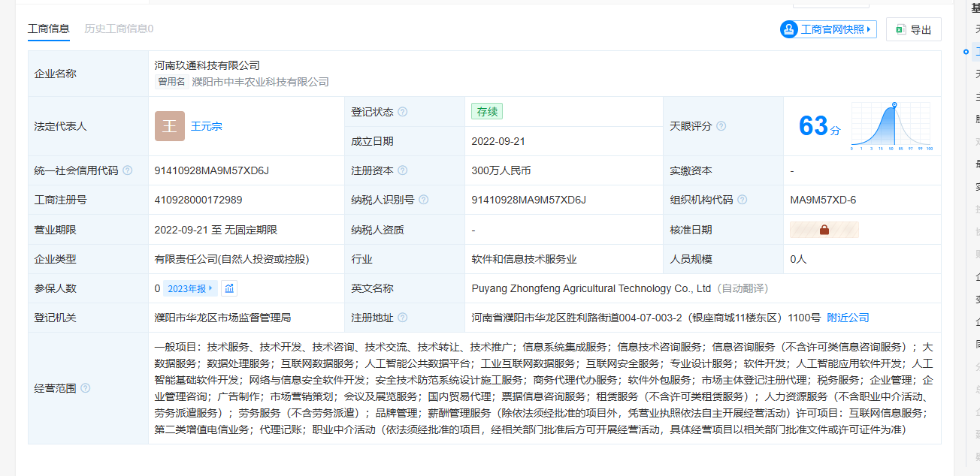Click the 天眼评分 distribution chart

(x=891, y=126)
